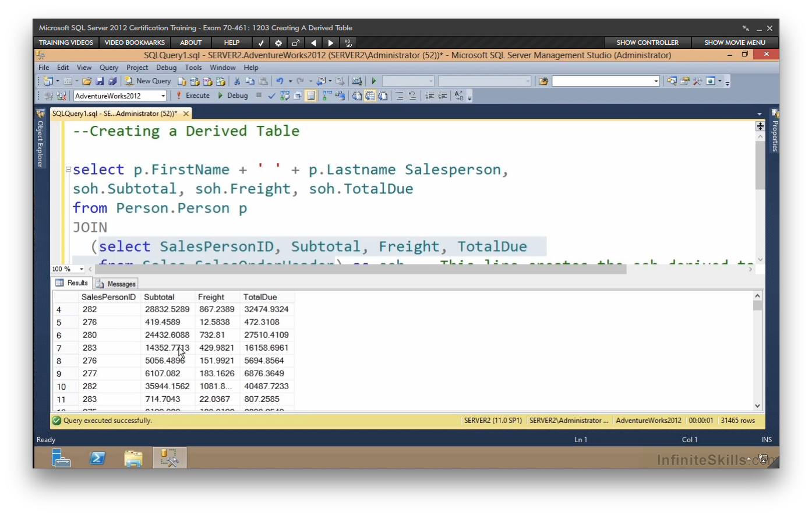Open the Undo history dropdown arrow
This screenshot has height=515, width=812.
click(x=290, y=81)
